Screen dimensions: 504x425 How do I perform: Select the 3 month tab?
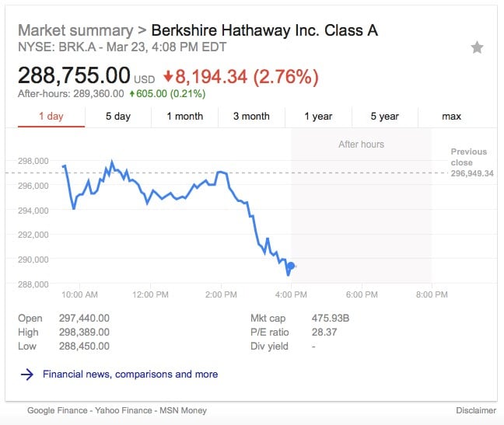(x=251, y=117)
